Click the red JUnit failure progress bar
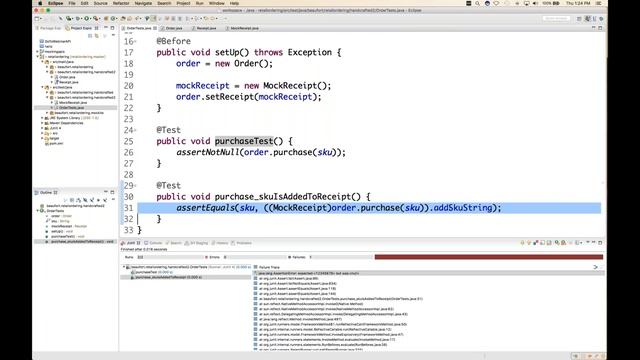This screenshot has height=360, width=640. pyautogui.click(x=489, y=257)
